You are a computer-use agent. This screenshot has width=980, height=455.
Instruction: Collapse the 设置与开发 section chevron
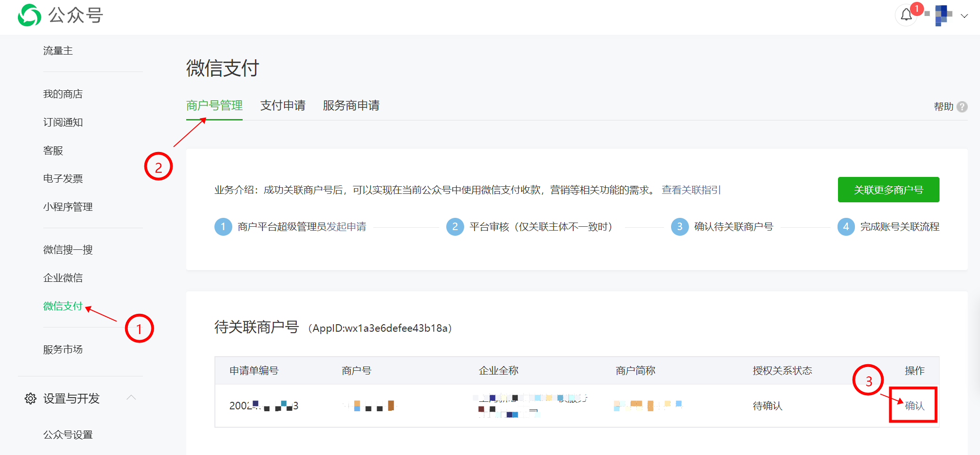click(x=131, y=398)
